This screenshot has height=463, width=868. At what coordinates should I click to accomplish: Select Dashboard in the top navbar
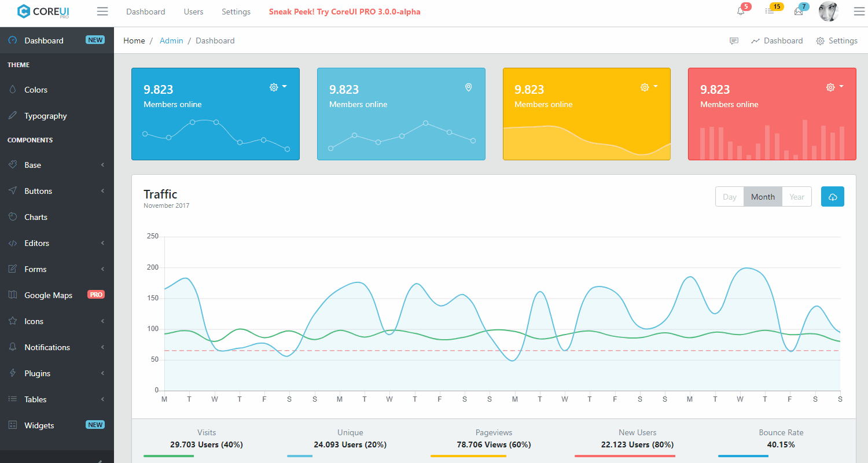click(x=145, y=11)
